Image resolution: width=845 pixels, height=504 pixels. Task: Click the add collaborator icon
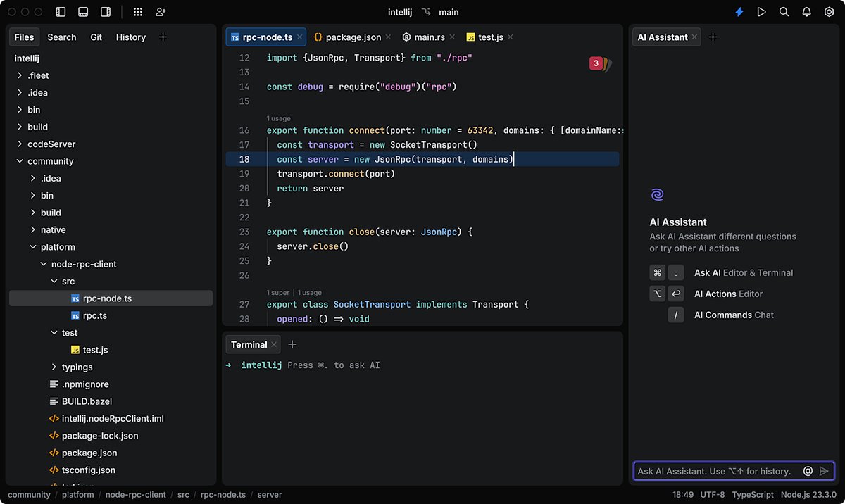(161, 12)
